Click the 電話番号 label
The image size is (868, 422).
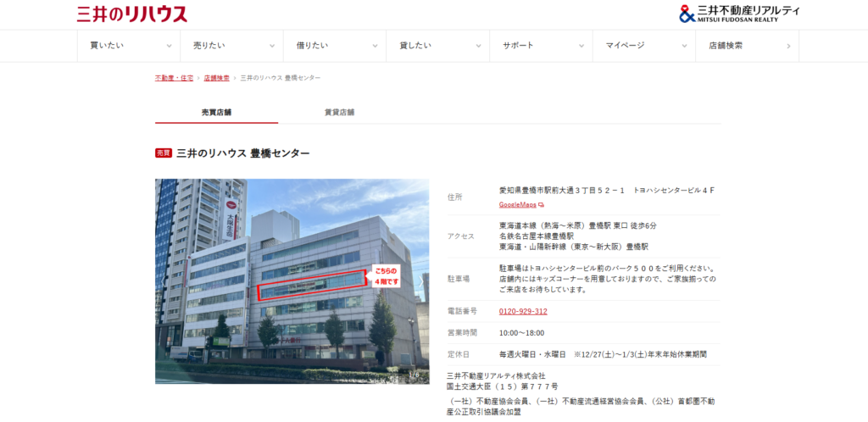(x=462, y=311)
